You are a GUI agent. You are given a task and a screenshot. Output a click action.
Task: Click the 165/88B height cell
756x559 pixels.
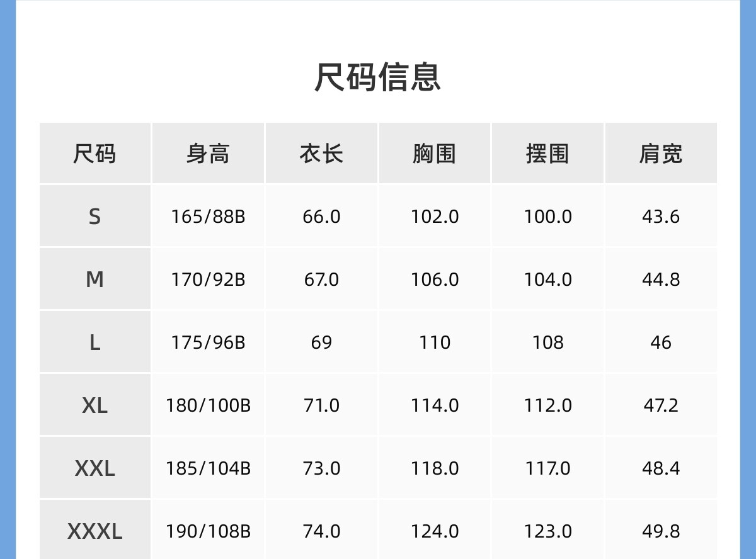coord(208,217)
